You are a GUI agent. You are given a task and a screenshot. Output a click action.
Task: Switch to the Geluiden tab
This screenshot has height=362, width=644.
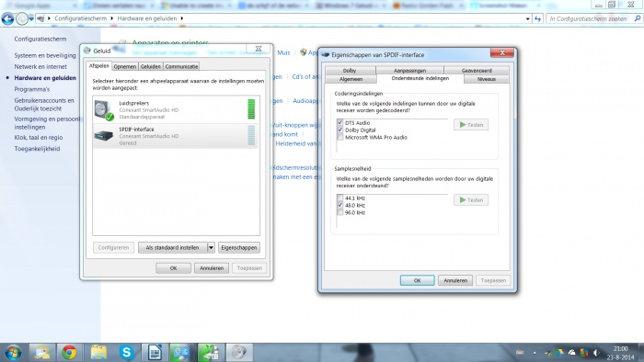pyautogui.click(x=150, y=66)
